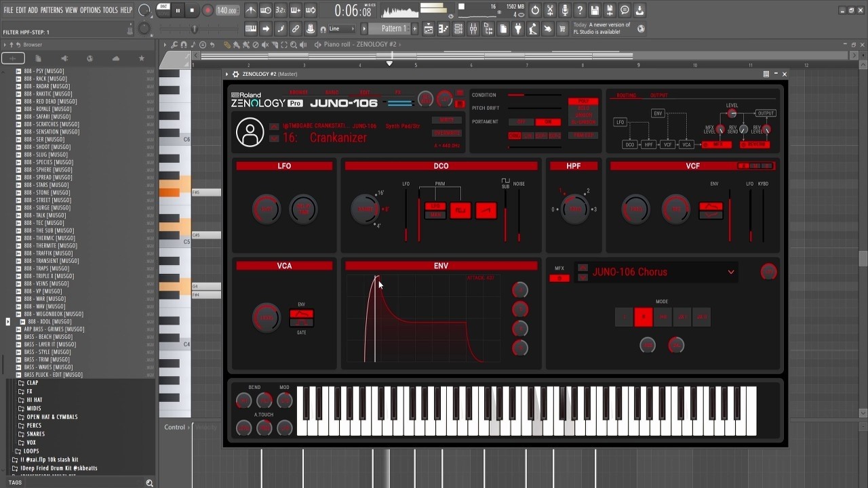Open the OPTIONS menu
Viewport: 868px width, 488px height.
tap(90, 10)
